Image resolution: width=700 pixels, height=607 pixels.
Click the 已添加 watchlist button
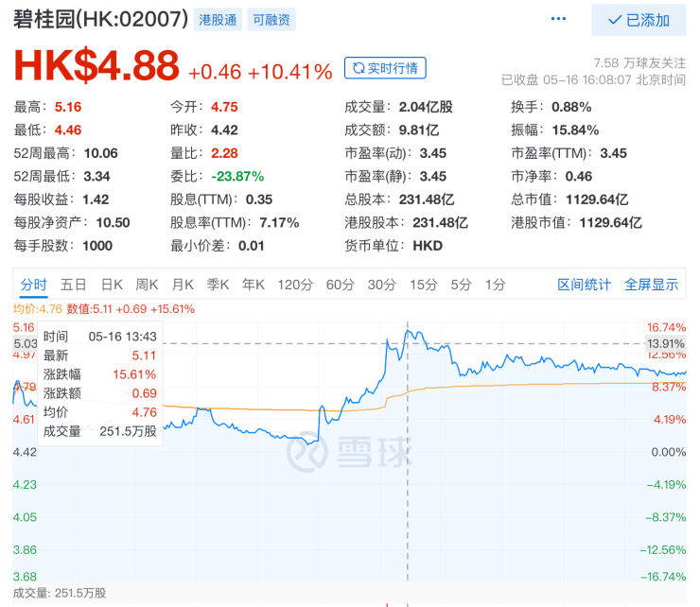(x=639, y=20)
